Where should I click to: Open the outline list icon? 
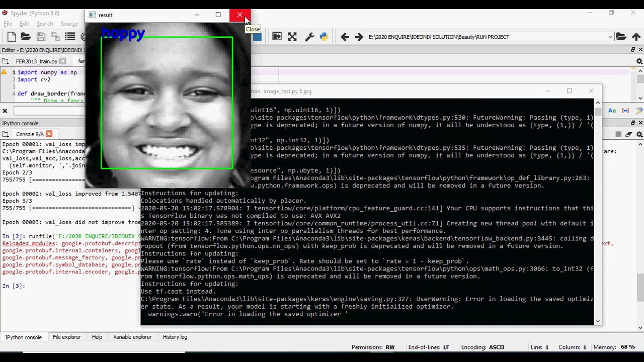point(70,37)
